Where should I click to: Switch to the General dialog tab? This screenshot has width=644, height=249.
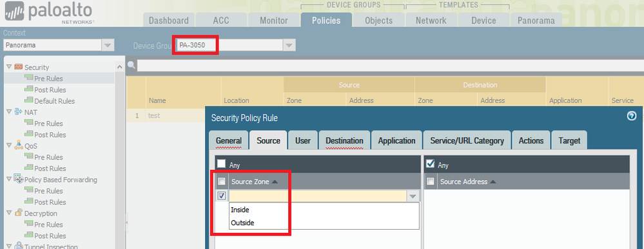(x=228, y=140)
